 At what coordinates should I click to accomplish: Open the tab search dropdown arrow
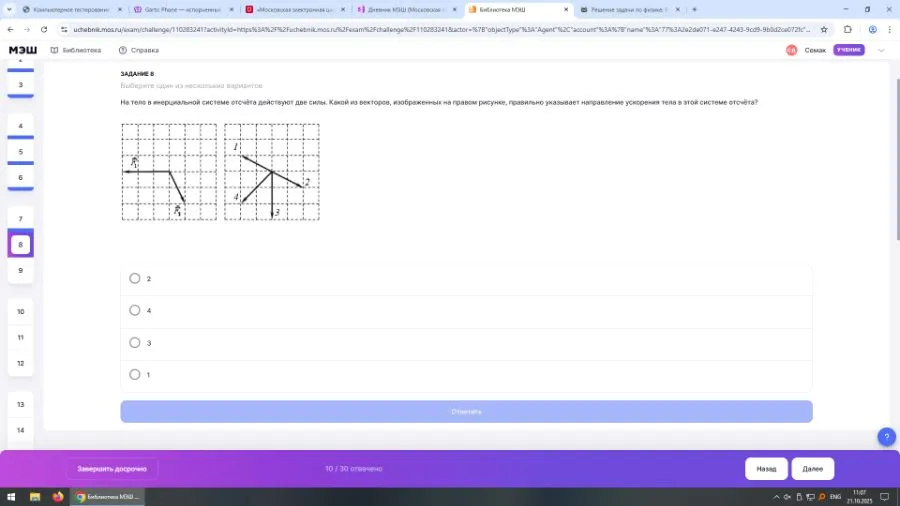pyautogui.click(x=9, y=10)
